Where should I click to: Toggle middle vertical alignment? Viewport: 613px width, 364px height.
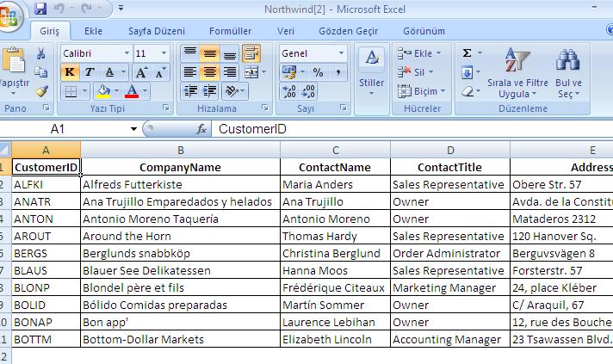(210, 53)
